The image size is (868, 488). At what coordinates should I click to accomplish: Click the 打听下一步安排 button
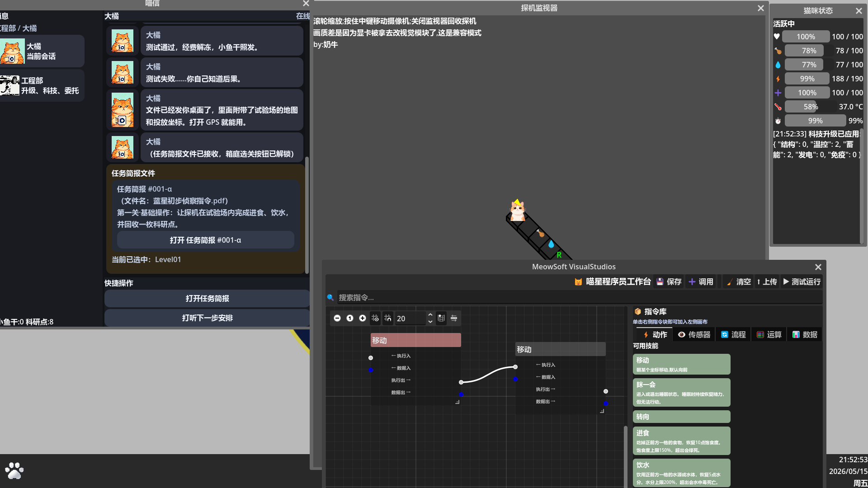pyautogui.click(x=207, y=318)
